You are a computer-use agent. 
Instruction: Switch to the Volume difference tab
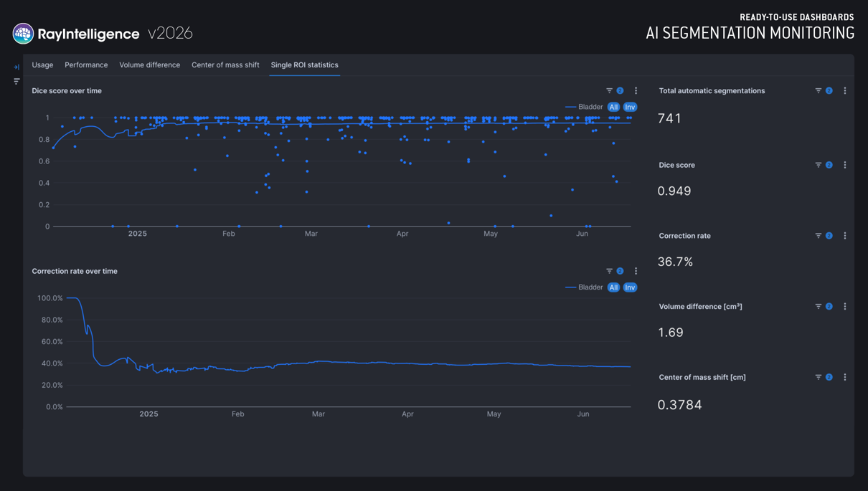149,65
